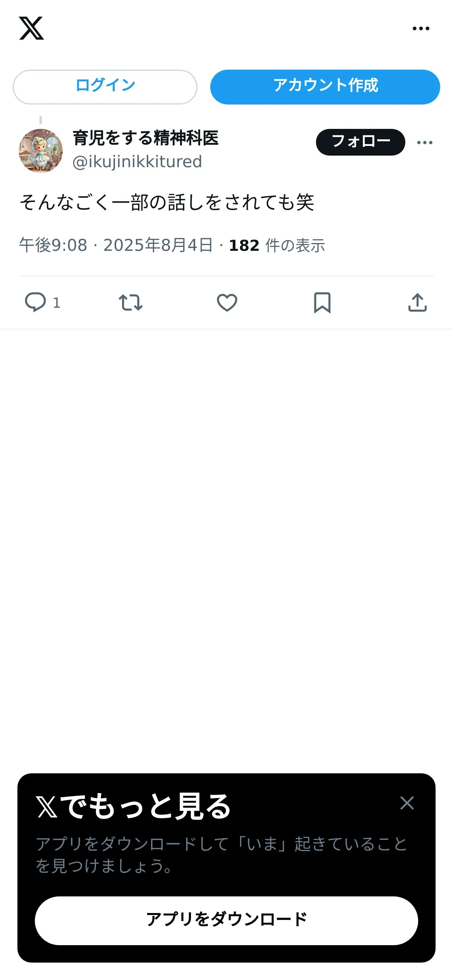Image resolution: width=453 pixels, height=980 pixels.
Task: Dismiss the Xでもっと見る banner
Action: pos(407,803)
